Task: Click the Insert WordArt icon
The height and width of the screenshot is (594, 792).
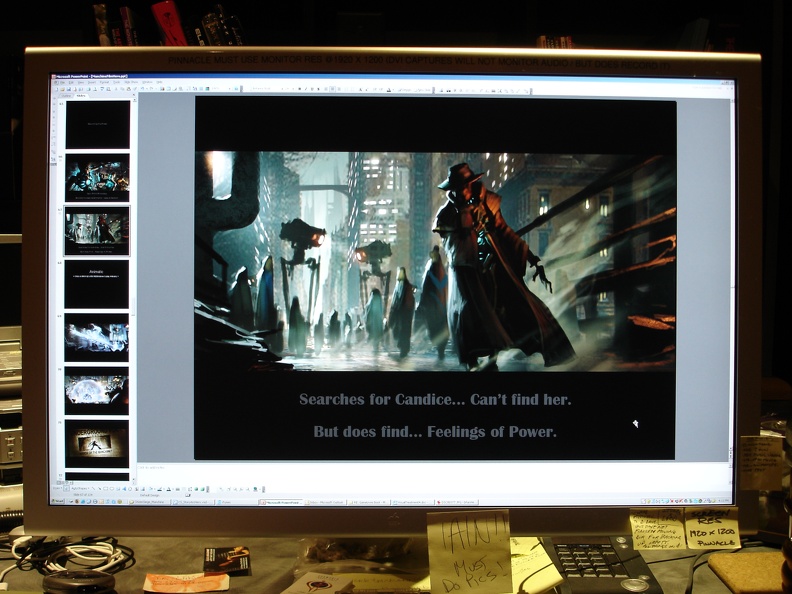Action: pos(124,488)
